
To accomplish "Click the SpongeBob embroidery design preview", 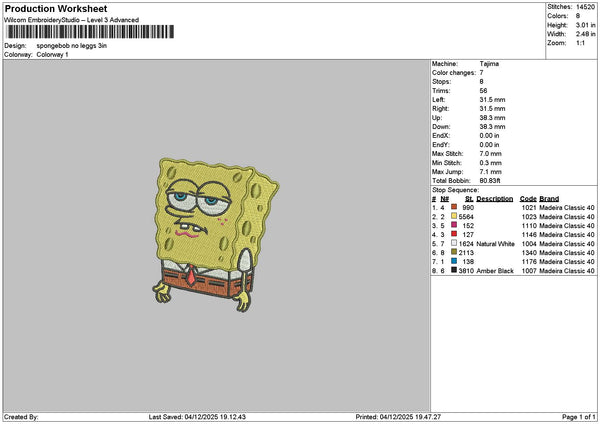I will click(215, 234).
